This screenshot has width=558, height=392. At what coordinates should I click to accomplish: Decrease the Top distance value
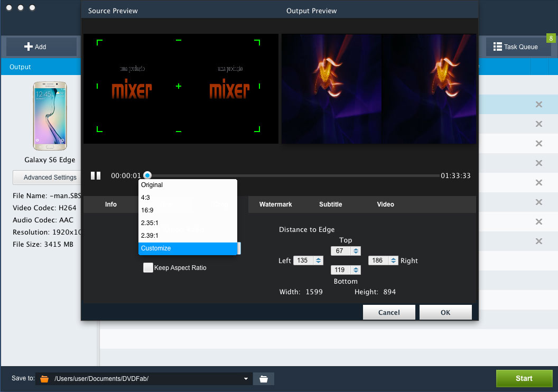(356, 253)
